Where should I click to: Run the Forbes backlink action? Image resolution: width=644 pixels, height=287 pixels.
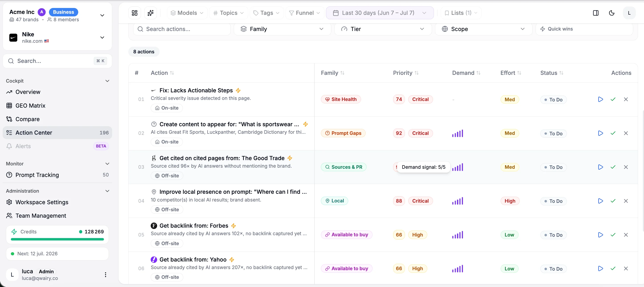click(600, 235)
